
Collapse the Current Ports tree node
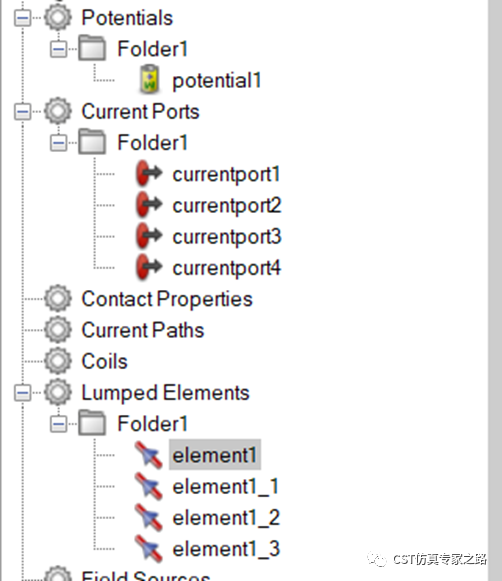tap(22, 112)
